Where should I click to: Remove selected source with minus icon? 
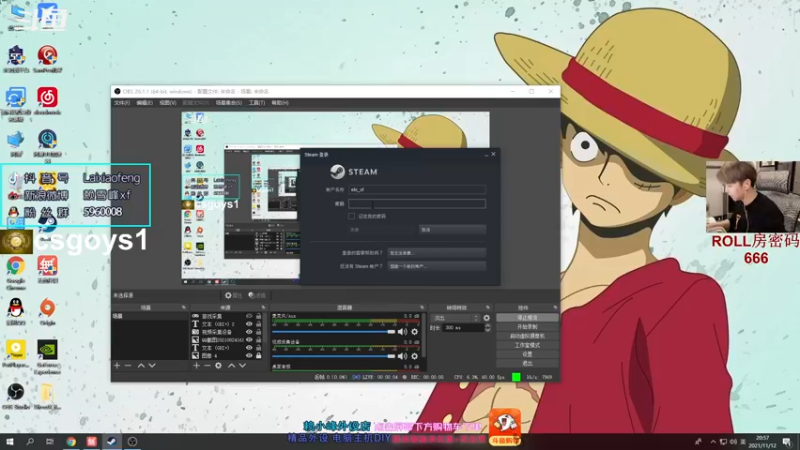[207, 366]
